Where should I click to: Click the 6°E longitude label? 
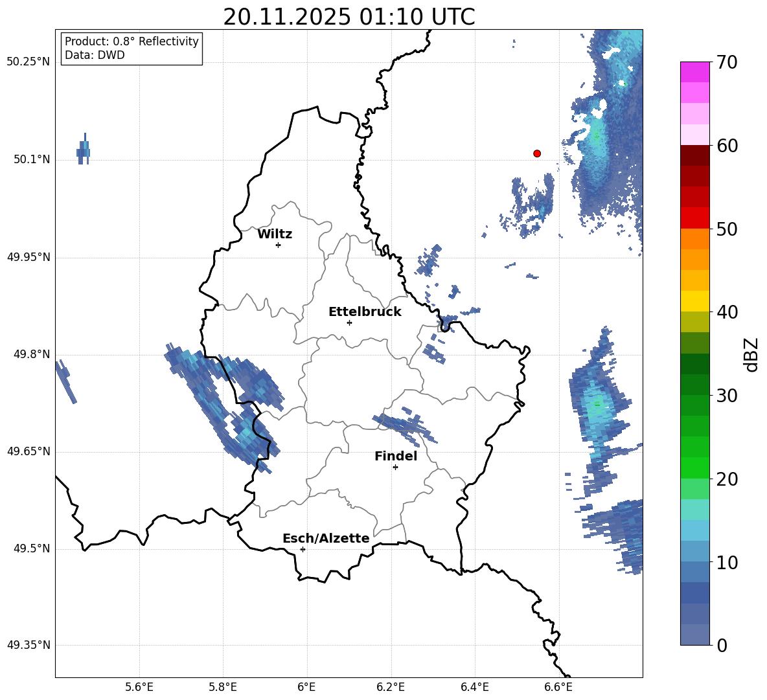coord(306,687)
